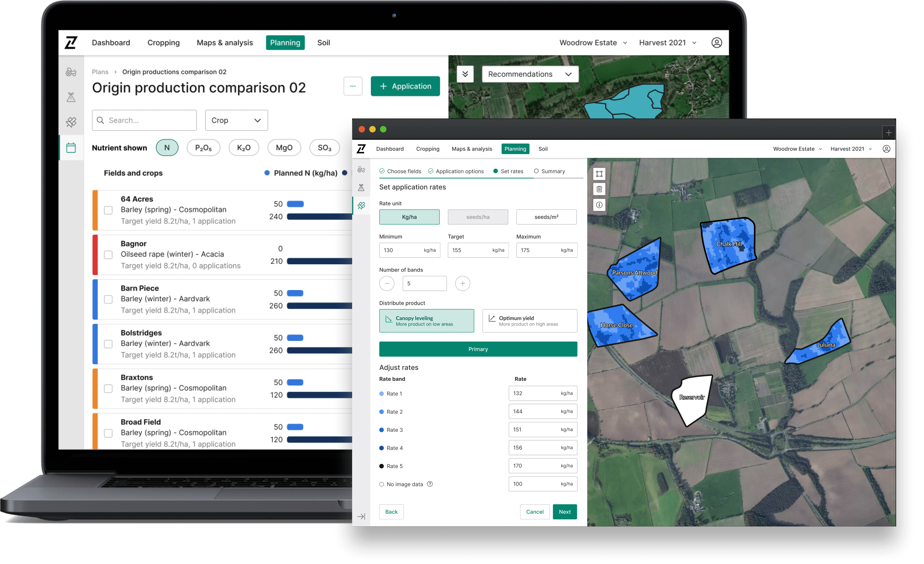
Task: Tick the 64 Acres field checkbox
Action: (x=108, y=210)
